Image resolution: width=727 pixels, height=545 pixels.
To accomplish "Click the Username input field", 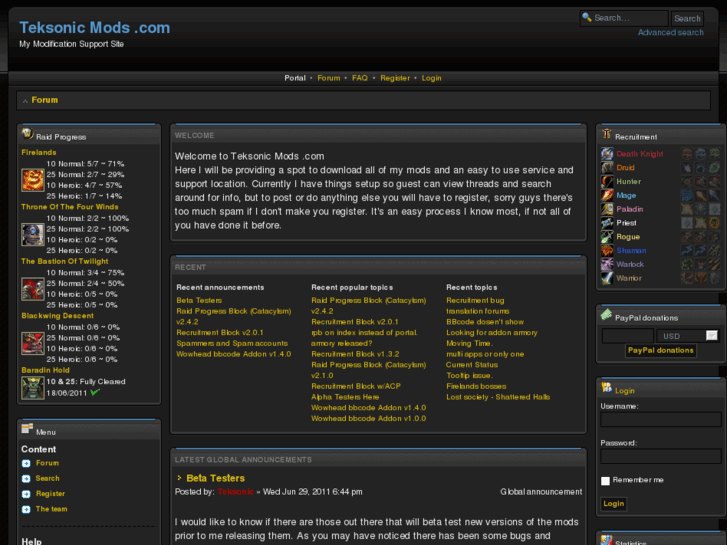I will click(660, 420).
